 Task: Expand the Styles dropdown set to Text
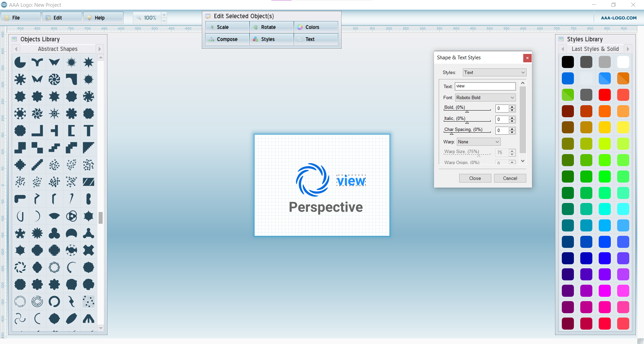click(494, 72)
